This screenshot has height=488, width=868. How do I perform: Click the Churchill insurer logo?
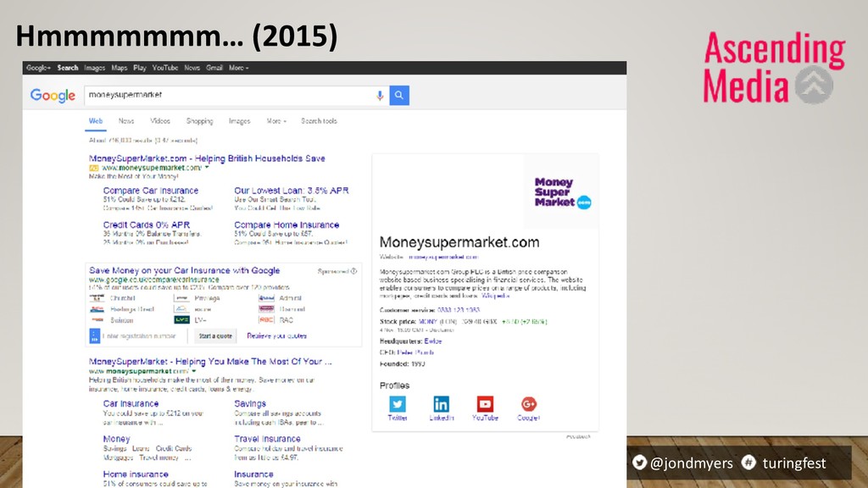97,298
